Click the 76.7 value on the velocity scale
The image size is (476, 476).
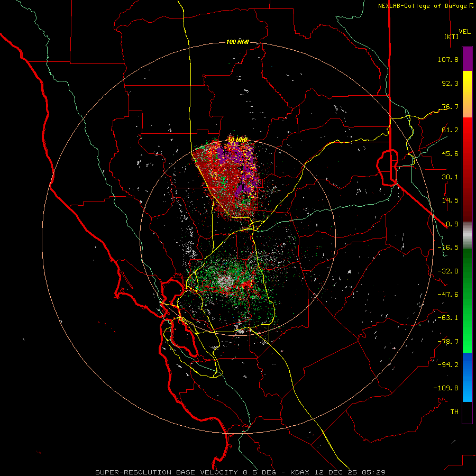tap(450, 106)
